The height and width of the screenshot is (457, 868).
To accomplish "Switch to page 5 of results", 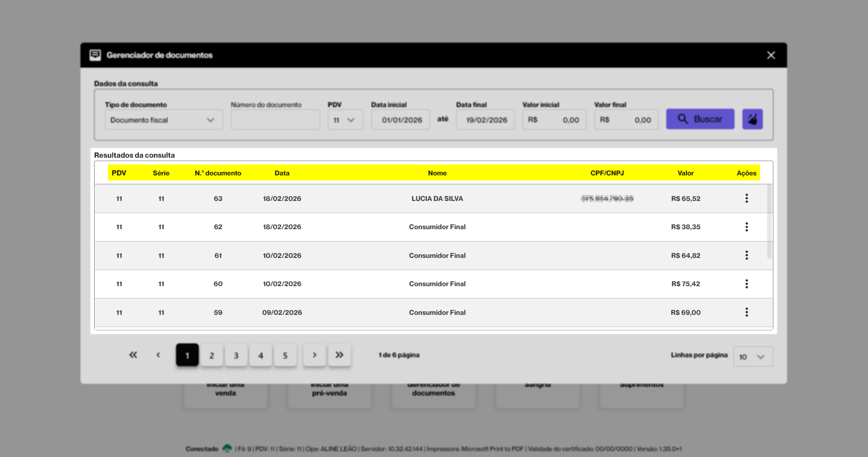I will 285,355.
